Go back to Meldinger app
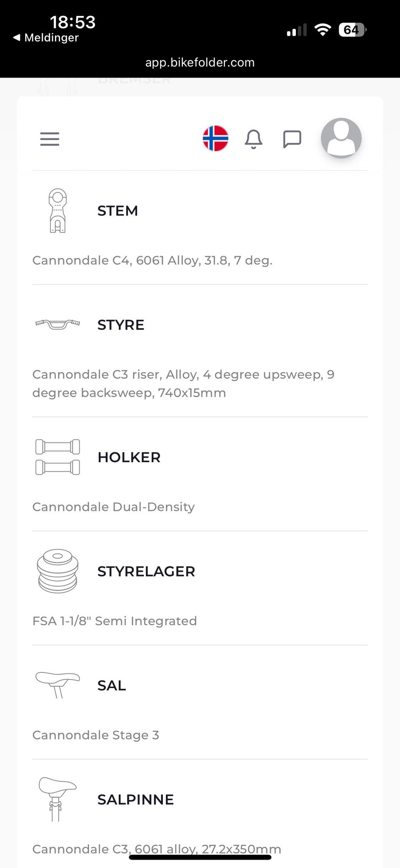 46,38
